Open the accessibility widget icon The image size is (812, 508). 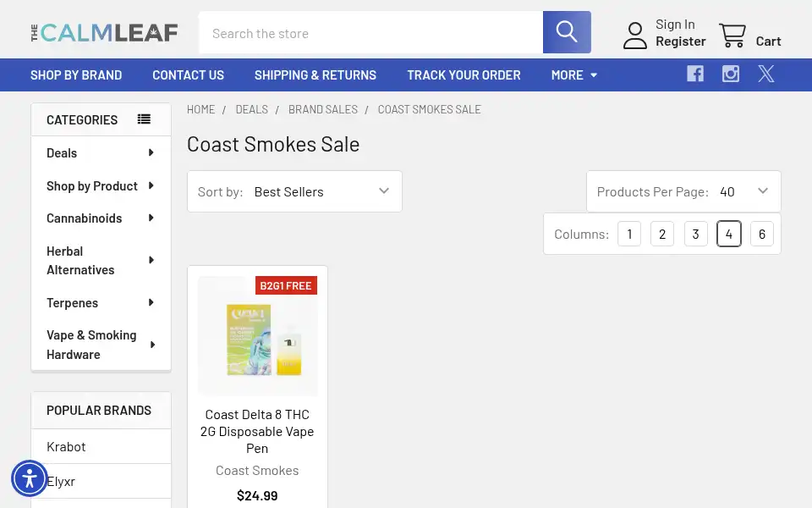(x=29, y=478)
